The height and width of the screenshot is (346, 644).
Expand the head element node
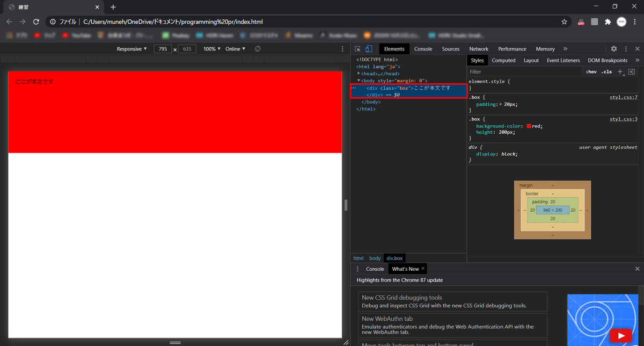point(358,73)
